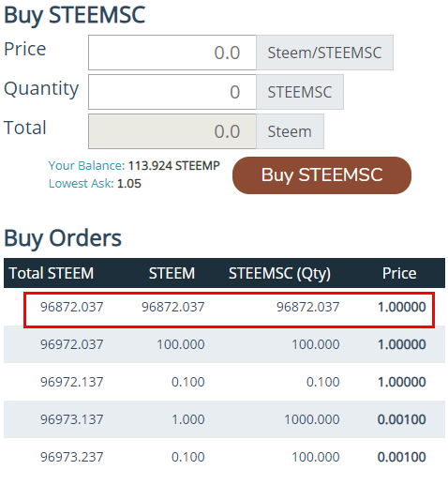Select the buy order with total 96972.137

point(224,382)
